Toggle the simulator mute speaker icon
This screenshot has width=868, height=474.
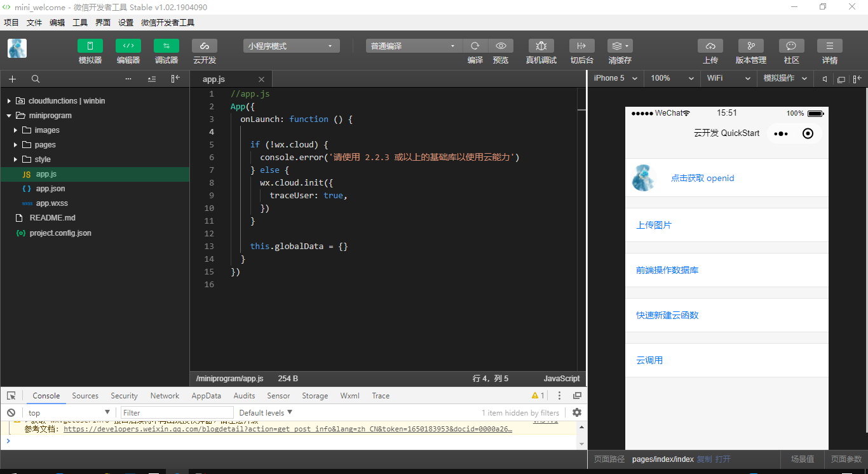[x=825, y=79]
